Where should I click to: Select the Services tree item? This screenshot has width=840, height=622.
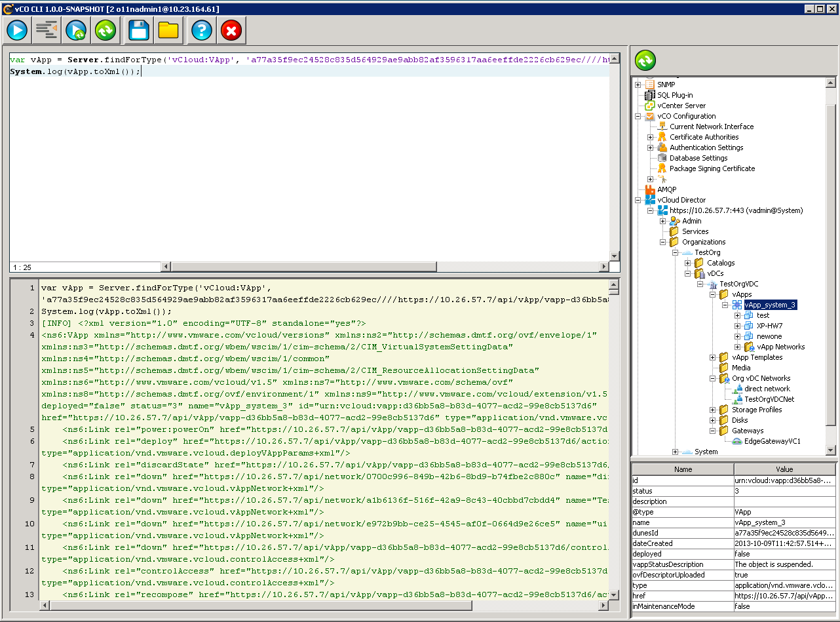[x=695, y=231]
